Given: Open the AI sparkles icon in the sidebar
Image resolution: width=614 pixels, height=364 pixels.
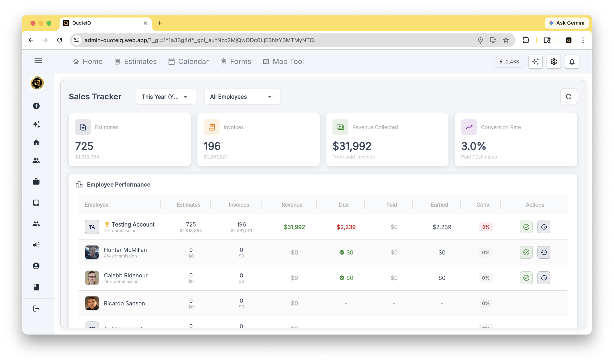Looking at the screenshot, I should [36, 124].
